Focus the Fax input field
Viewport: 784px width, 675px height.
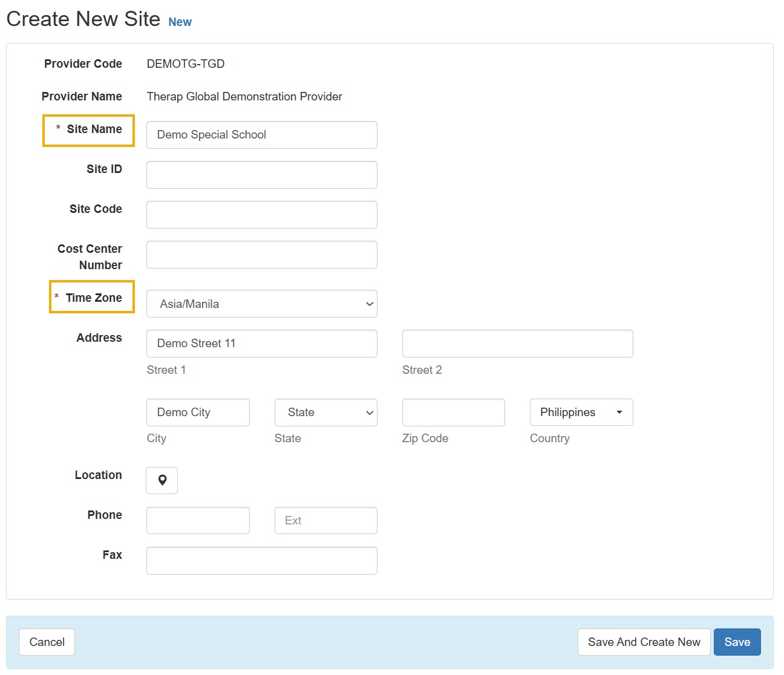pos(261,561)
